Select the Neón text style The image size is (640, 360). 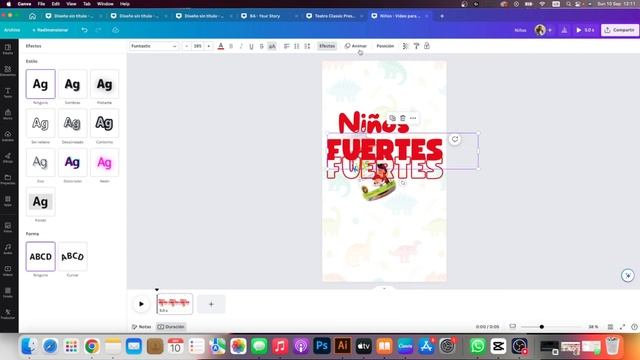(104, 162)
